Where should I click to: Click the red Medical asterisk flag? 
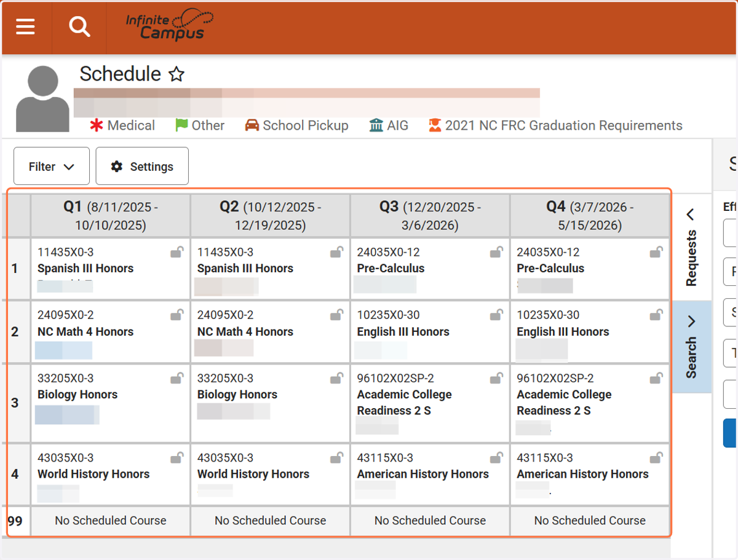click(x=97, y=125)
